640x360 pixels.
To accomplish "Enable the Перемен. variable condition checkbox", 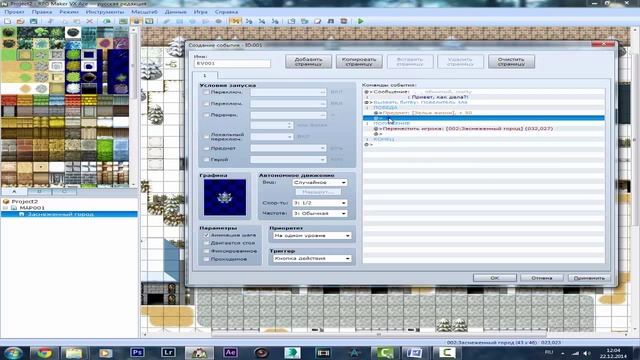I will point(206,115).
